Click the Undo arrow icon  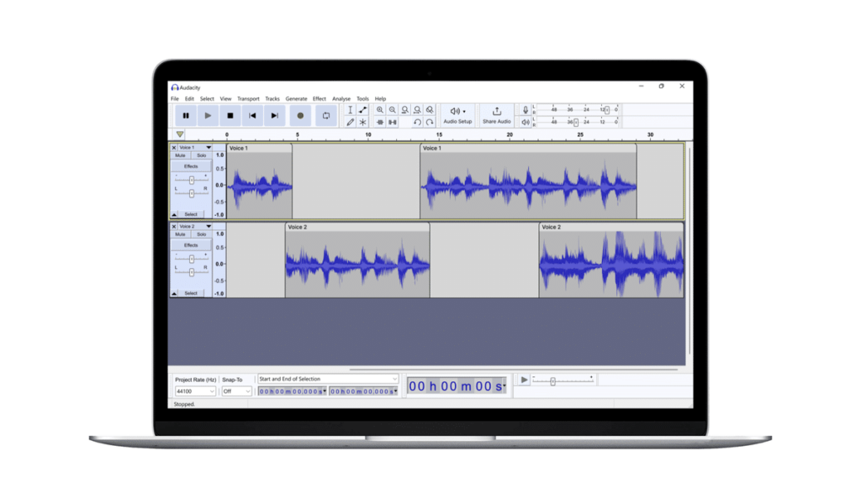point(417,123)
